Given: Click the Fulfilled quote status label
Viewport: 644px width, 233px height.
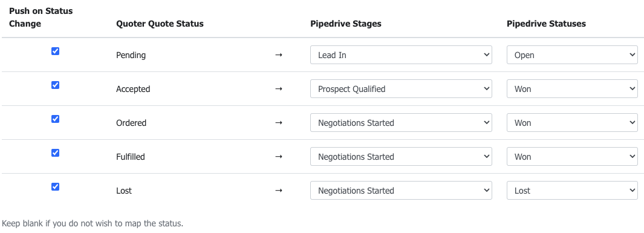Looking at the screenshot, I should pos(130,157).
